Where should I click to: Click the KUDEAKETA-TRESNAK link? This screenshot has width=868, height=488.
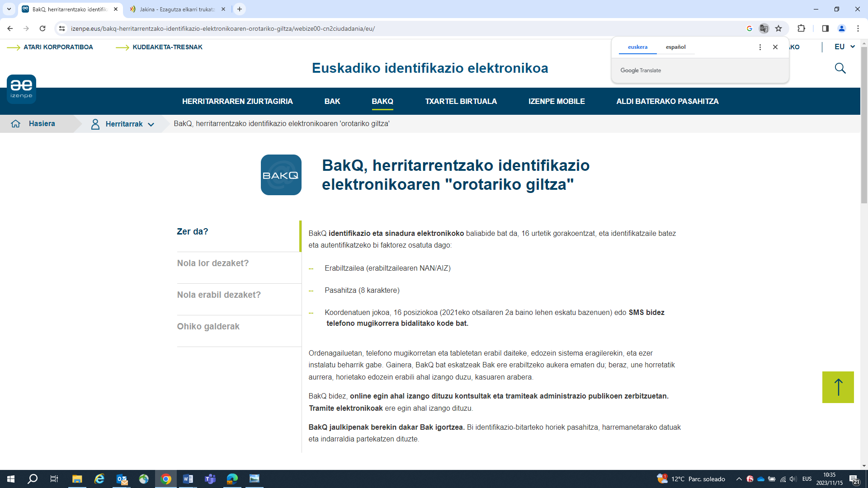click(167, 47)
